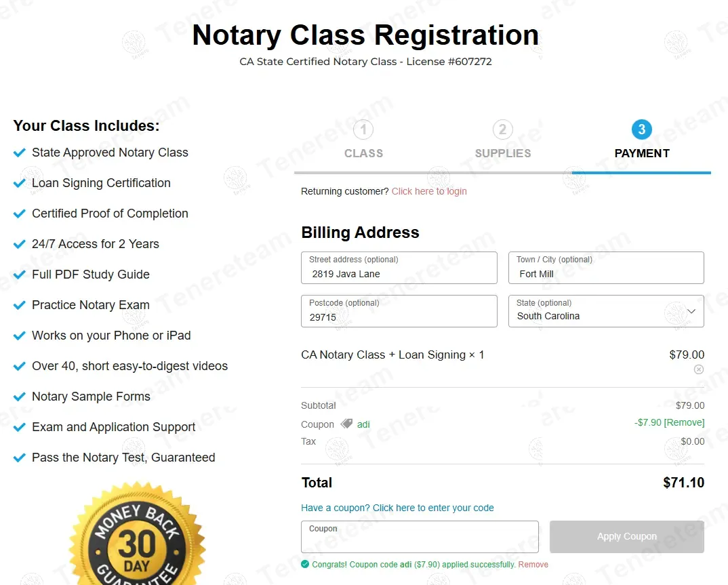Click the green coupon success checkmark icon
Viewport: 728px width, 585px height.
click(x=305, y=564)
